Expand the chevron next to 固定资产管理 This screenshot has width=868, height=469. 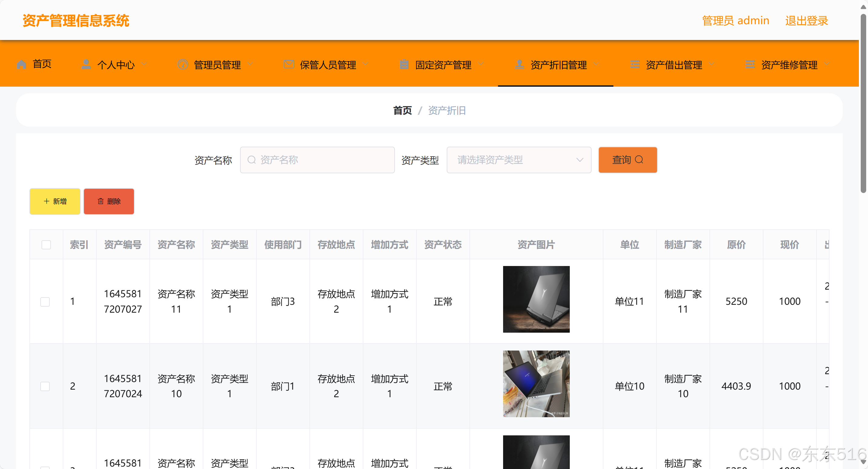[x=481, y=64]
